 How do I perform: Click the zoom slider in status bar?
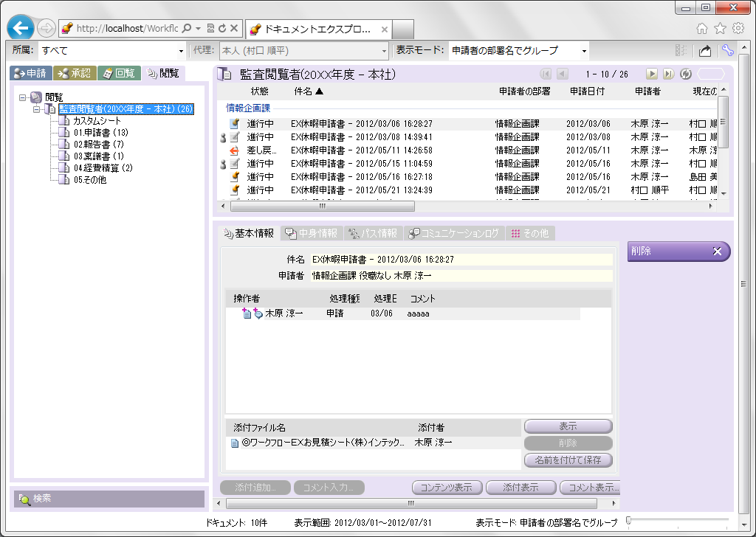tap(628, 521)
